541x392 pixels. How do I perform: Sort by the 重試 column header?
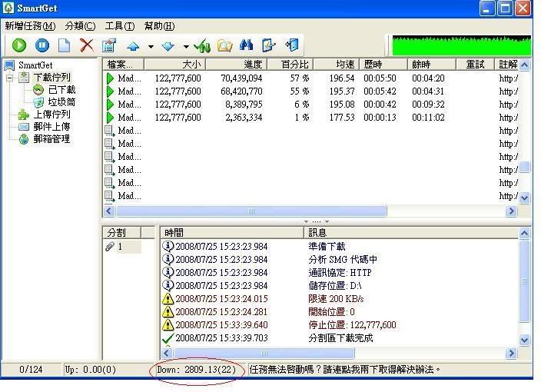click(476, 65)
